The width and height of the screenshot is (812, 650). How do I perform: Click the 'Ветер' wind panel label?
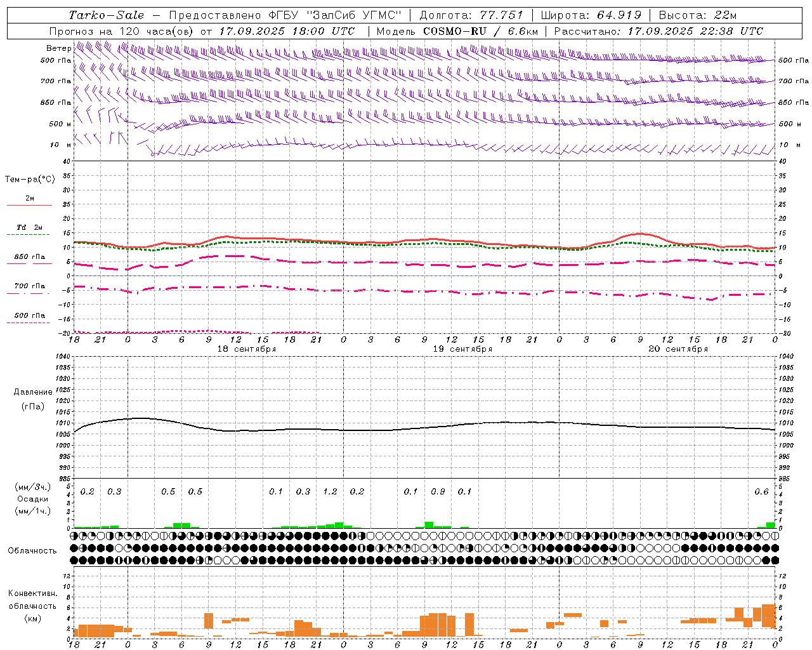(58, 48)
